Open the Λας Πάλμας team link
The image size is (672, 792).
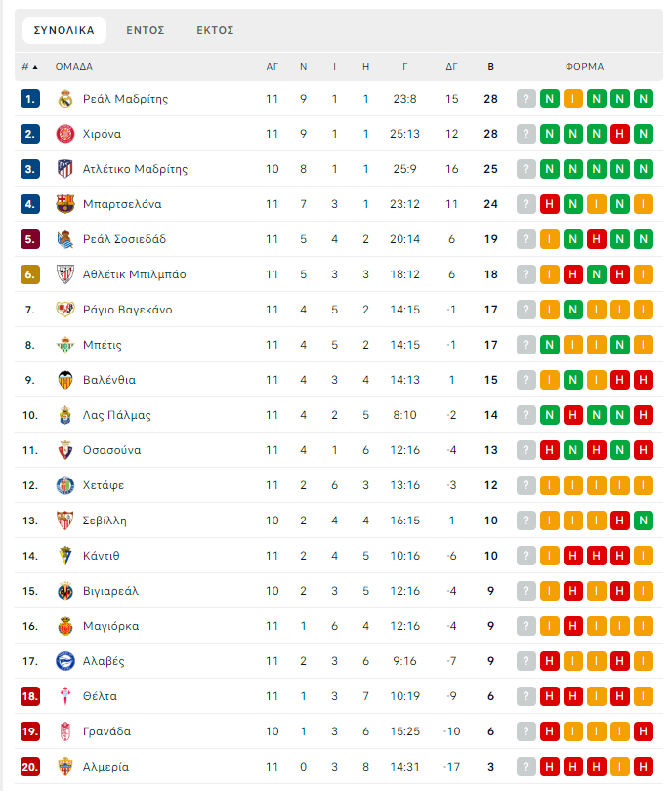pyautogui.click(x=116, y=415)
